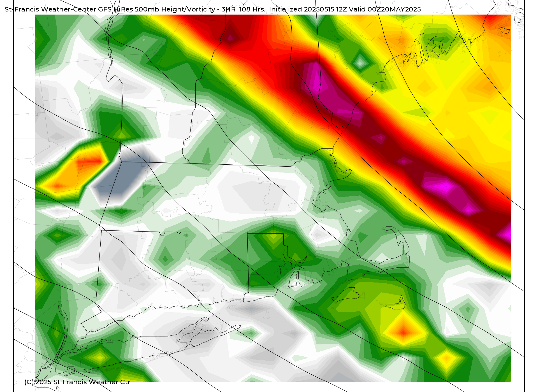This screenshot has width=538, height=392.
Task: Click the "(C) 2025 St Francis Weather Ctr" text
Action: coord(77,382)
